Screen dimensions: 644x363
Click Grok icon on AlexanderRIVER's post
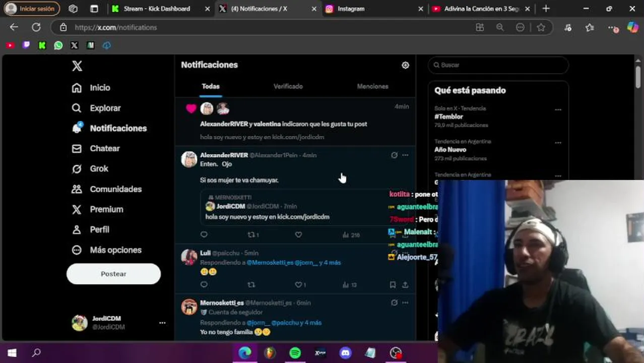point(395,155)
